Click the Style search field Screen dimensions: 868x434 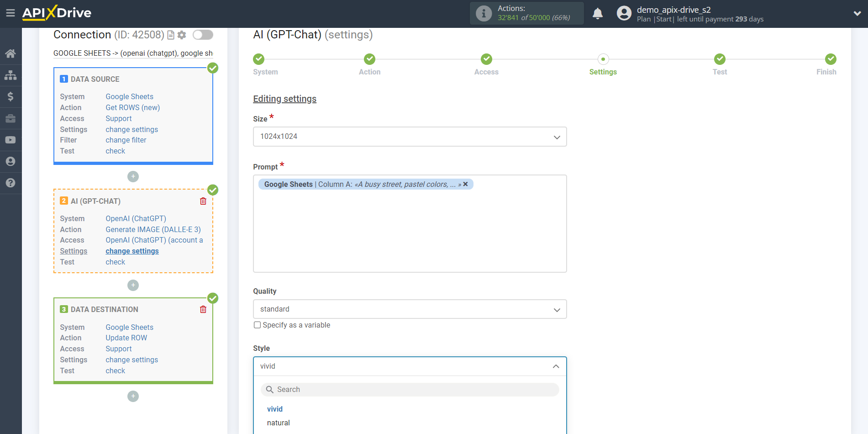pos(410,390)
